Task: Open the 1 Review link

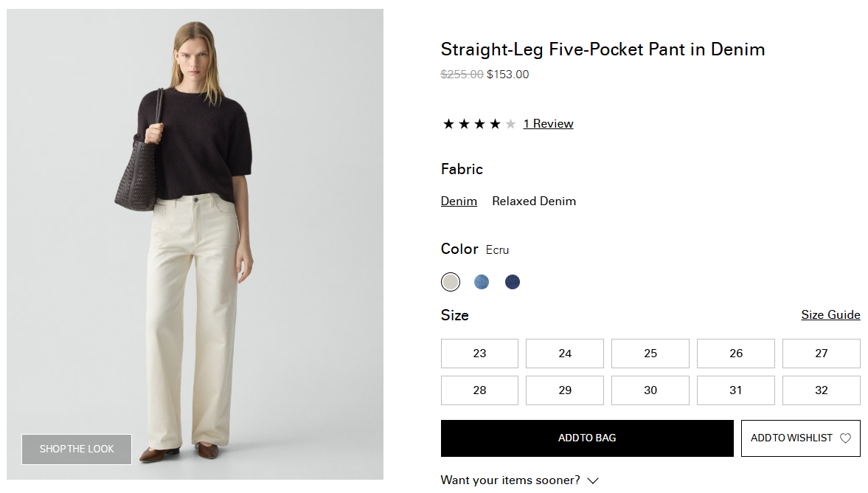Action: click(548, 124)
